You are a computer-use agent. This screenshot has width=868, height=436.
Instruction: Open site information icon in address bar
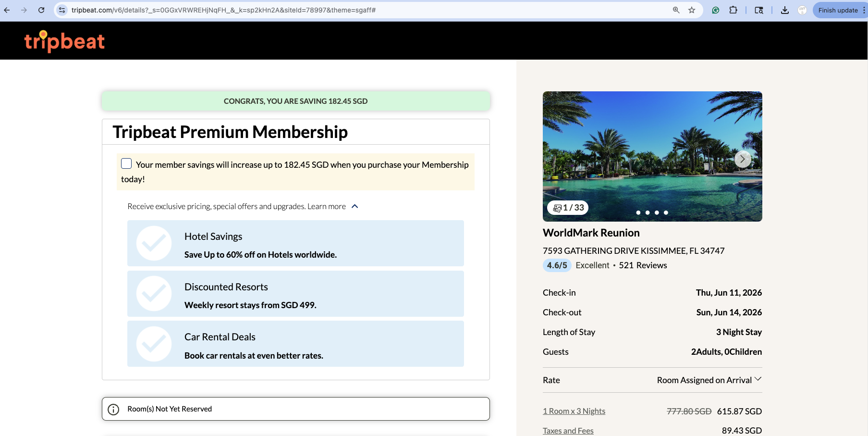(x=62, y=10)
